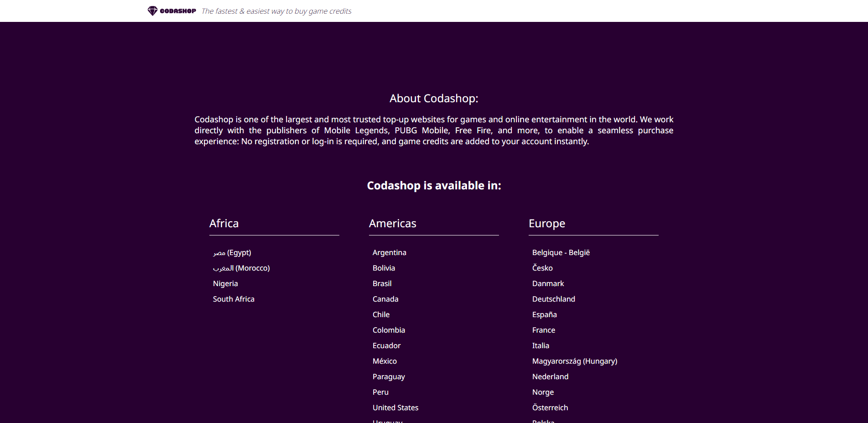Click the Bolivia link
Image resolution: width=868 pixels, height=423 pixels.
[384, 268]
